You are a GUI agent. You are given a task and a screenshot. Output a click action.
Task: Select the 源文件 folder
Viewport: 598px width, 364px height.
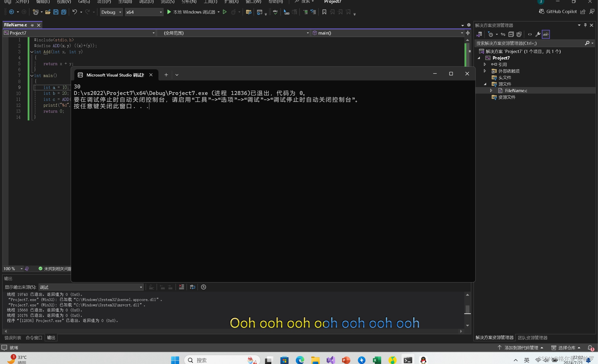[x=505, y=84]
